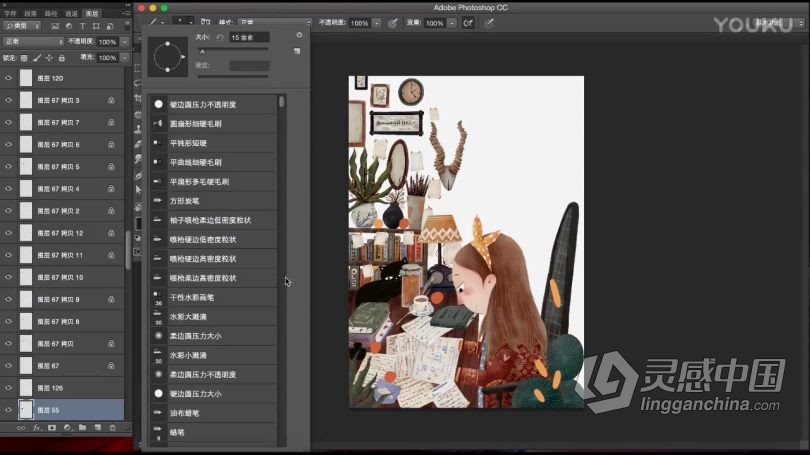Switch to the 路径 panel tab

pos(51,13)
